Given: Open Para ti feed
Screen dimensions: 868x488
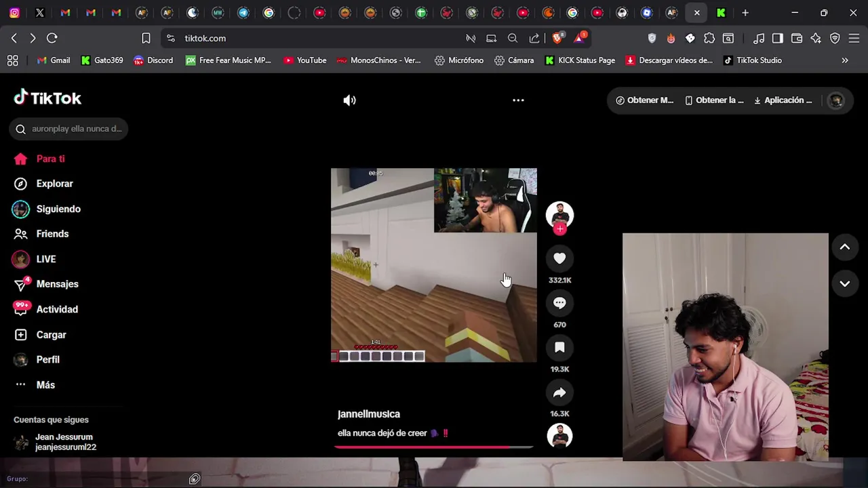Looking at the screenshot, I should (39, 159).
